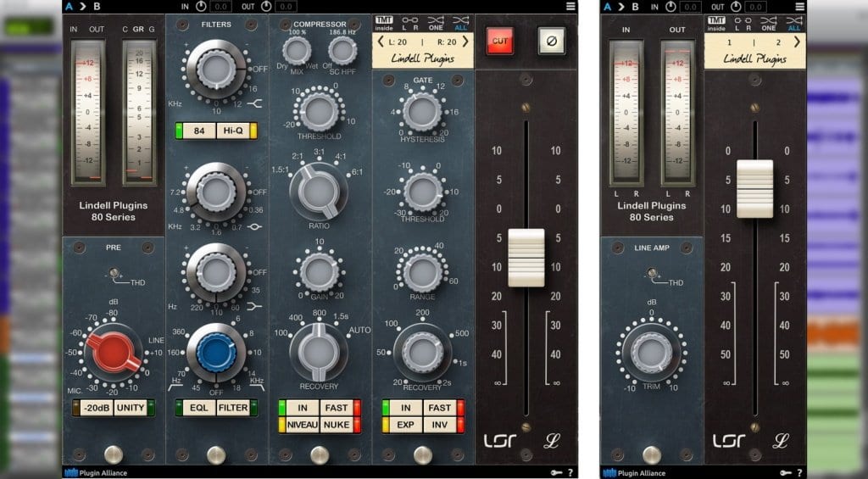The width and height of the screenshot is (868, 479).
Task: Click the compressor RATIO knob
Action: pyautogui.click(x=319, y=192)
